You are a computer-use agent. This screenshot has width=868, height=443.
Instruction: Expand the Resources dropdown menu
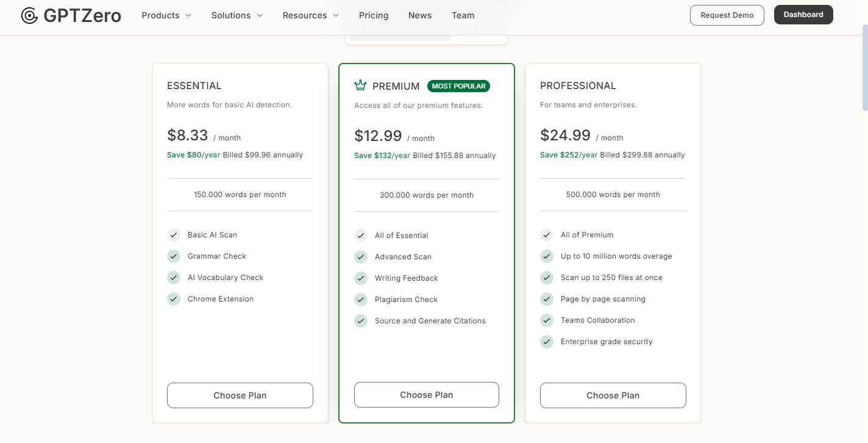point(311,15)
